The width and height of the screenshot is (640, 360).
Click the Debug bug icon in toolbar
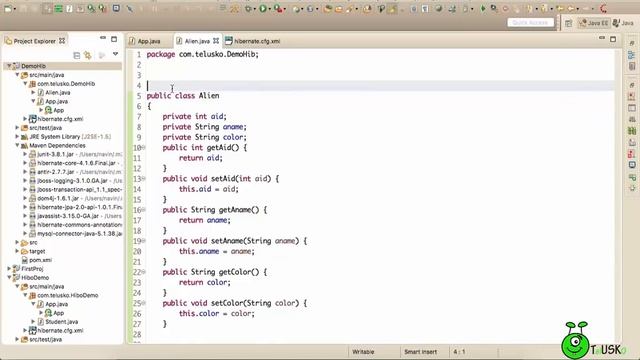tap(248, 8)
